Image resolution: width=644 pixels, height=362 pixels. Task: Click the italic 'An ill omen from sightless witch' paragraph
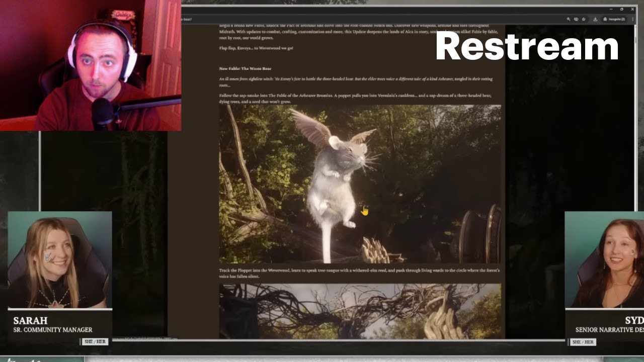356,81
